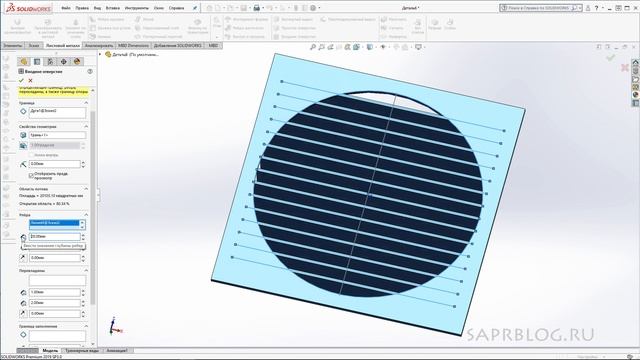Open help for the vent property panel
The height and width of the screenshot is (360, 640).
click(90, 71)
